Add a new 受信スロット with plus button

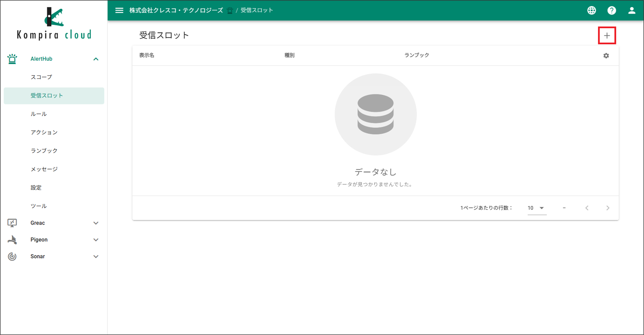tap(607, 36)
